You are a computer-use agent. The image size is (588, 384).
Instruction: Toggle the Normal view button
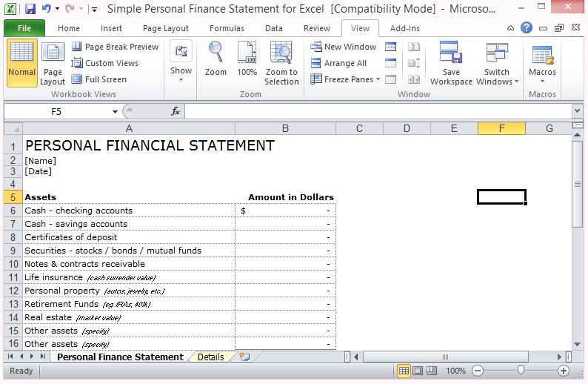21,63
